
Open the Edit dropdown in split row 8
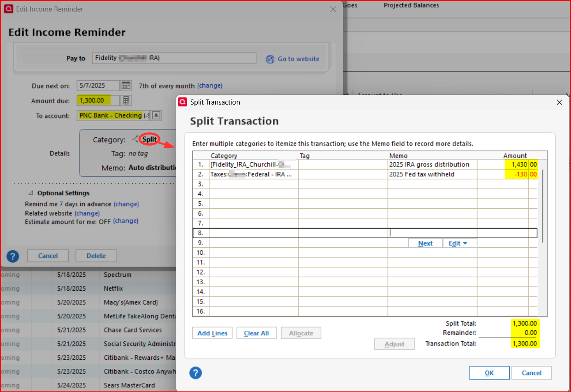(458, 243)
